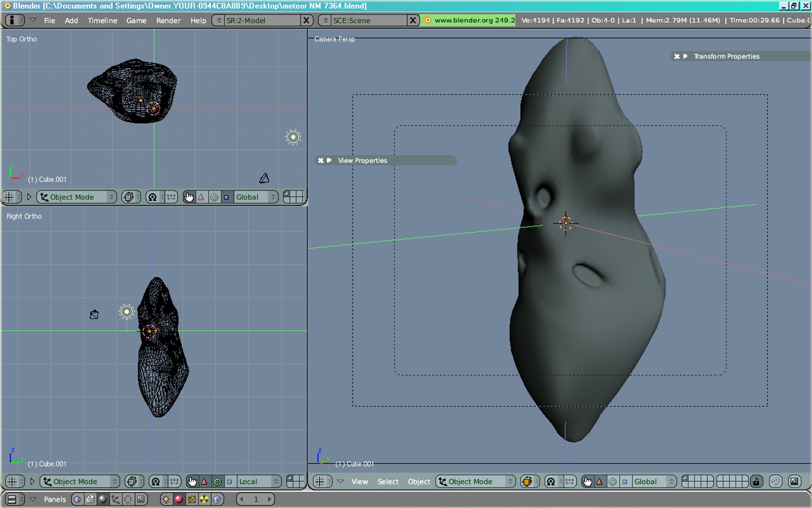Viewport: 812px width, 508px height.
Task: Click the Logic context pacman icon in Panels
Action: (78, 499)
